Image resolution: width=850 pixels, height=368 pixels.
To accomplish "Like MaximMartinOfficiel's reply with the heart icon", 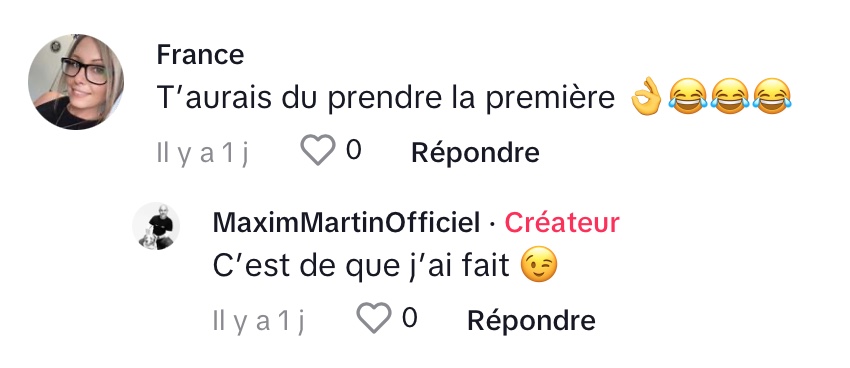I will coord(374,318).
